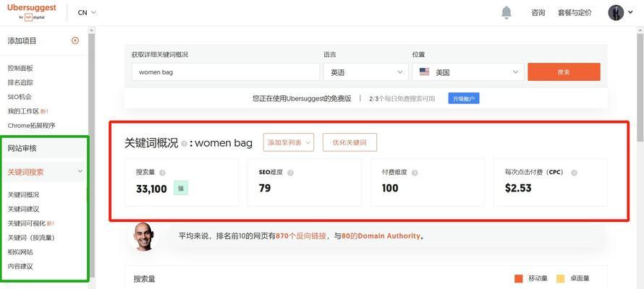644x289 pixels.
Task: Click the yellow 桌面量 legend swatch
Action: [560, 279]
